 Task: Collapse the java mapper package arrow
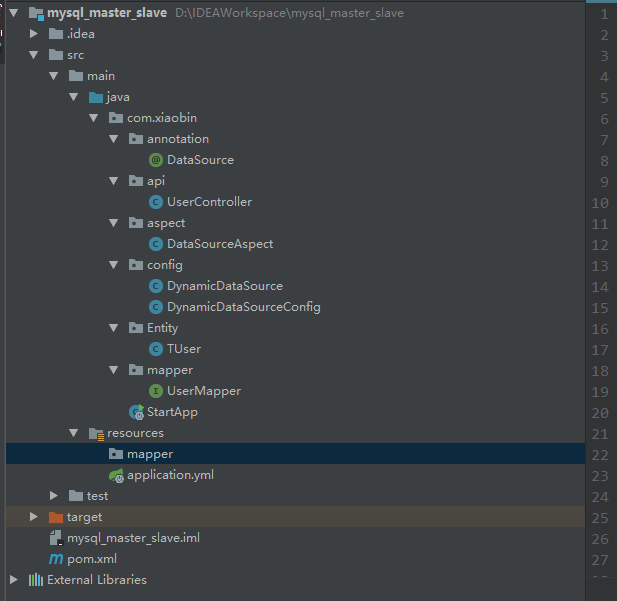114,370
